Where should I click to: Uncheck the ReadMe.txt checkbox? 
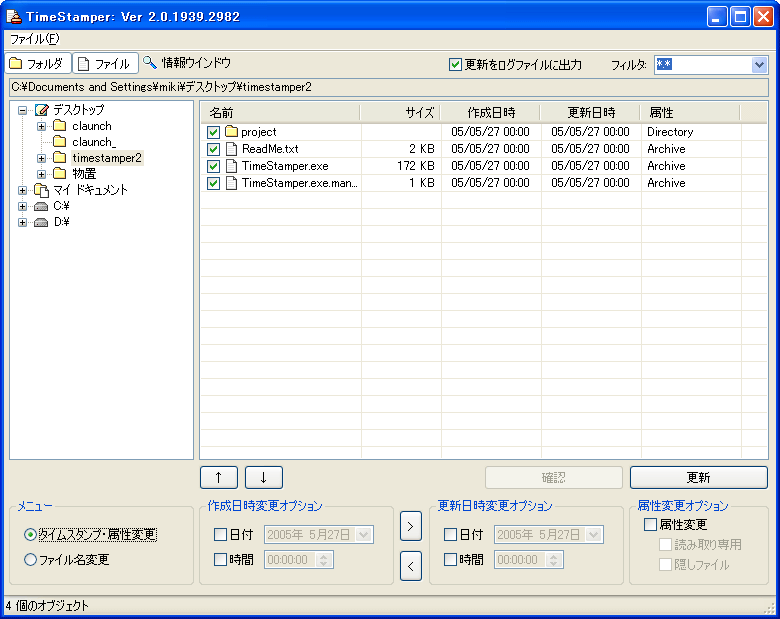tap(213, 149)
